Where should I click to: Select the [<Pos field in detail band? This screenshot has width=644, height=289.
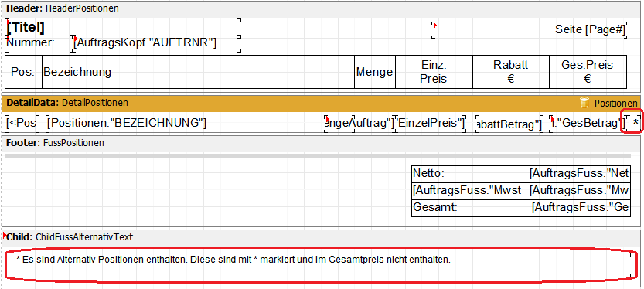(22, 123)
